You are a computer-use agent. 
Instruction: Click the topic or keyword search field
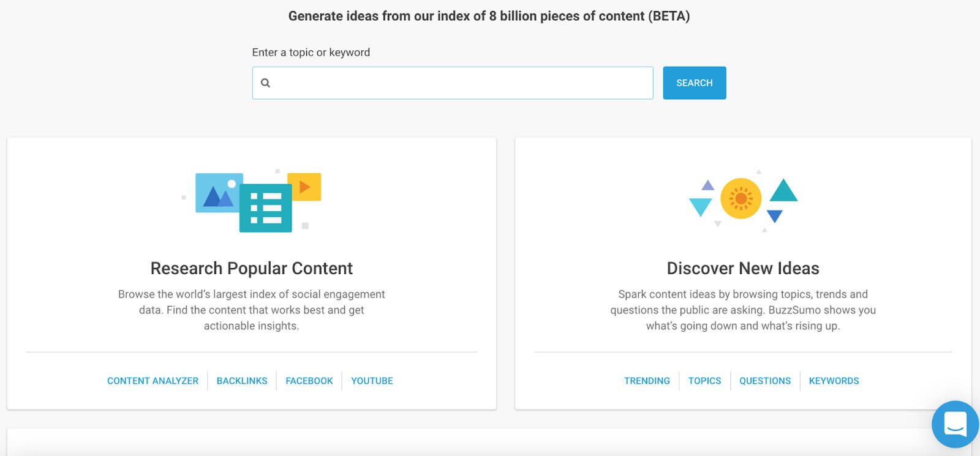453,83
